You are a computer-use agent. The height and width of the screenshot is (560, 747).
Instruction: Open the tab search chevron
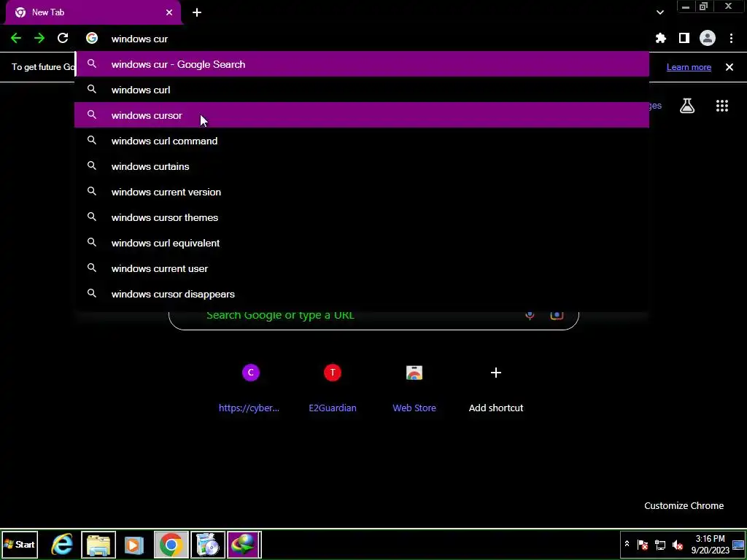pos(659,12)
